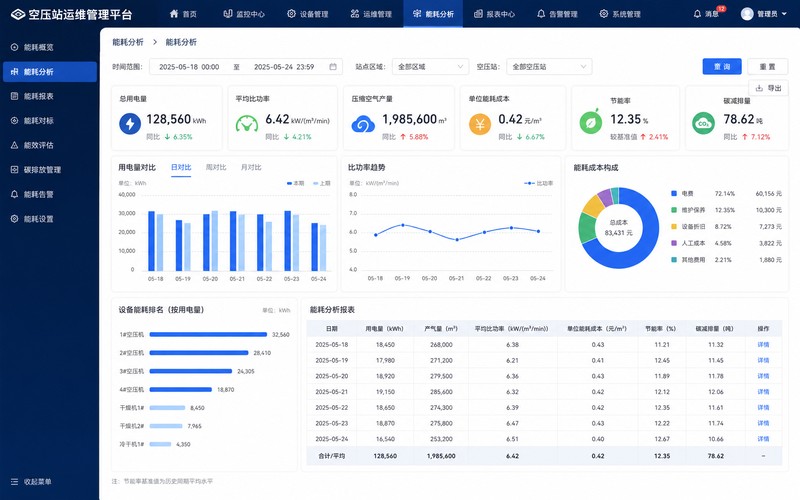This screenshot has width=800, height=500.
Task: Open the calendar icon in date range
Action: click(x=333, y=67)
